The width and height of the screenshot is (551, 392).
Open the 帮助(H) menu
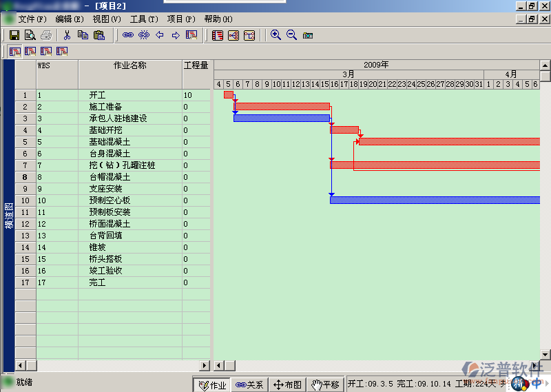point(218,19)
